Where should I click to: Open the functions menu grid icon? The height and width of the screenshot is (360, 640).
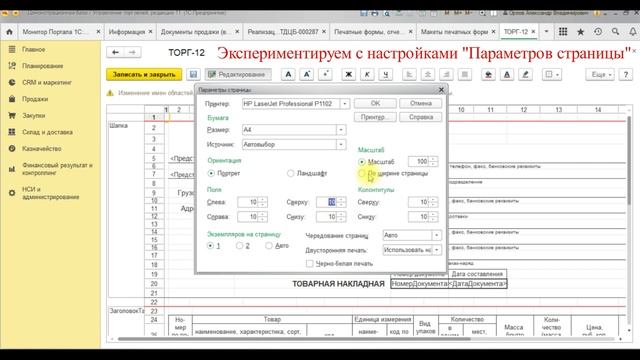tap(563, 32)
